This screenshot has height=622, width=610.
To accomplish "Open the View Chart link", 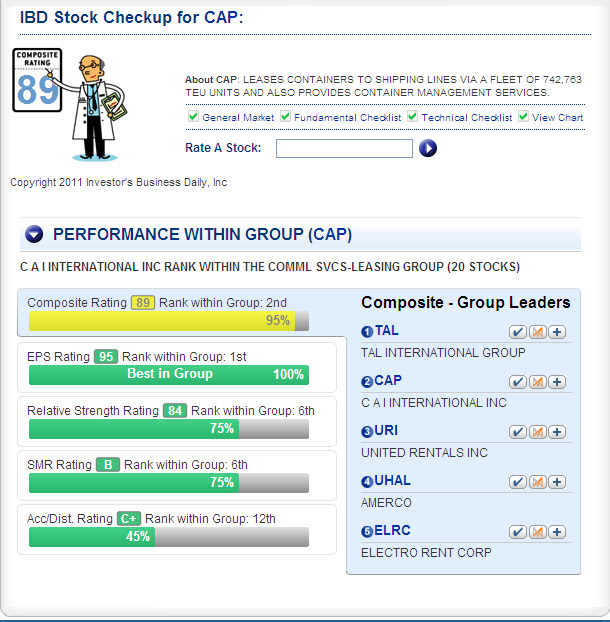I will pyautogui.click(x=557, y=117).
